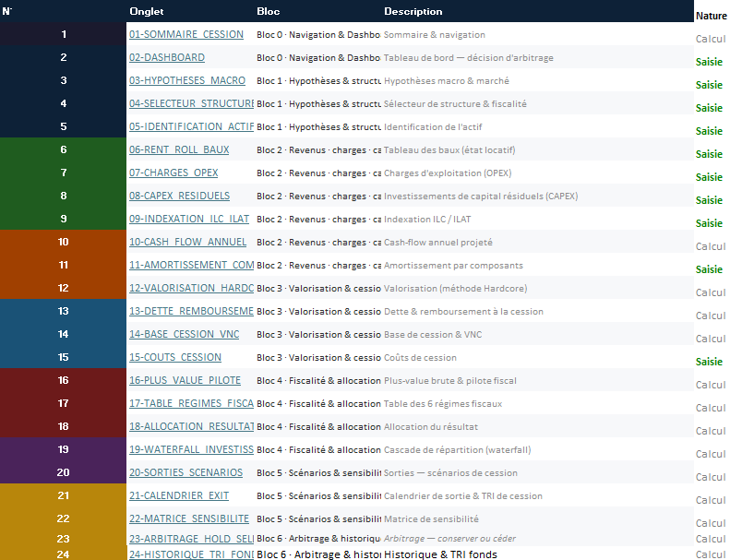Select 'Valorisation (méthode Hardcore)' cell

click(x=455, y=288)
